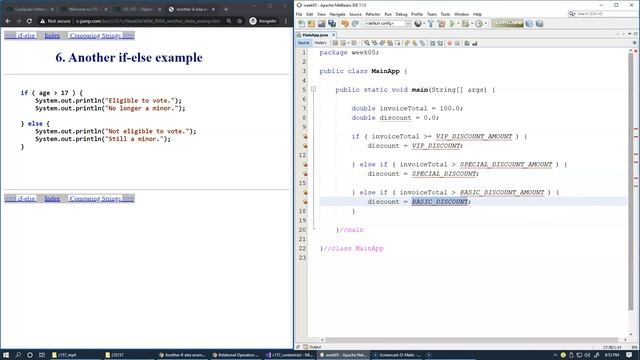The width and height of the screenshot is (640, 360).
Task: Click the NetBeans editor horizontal scrollbar
Action: pos(471,340)
